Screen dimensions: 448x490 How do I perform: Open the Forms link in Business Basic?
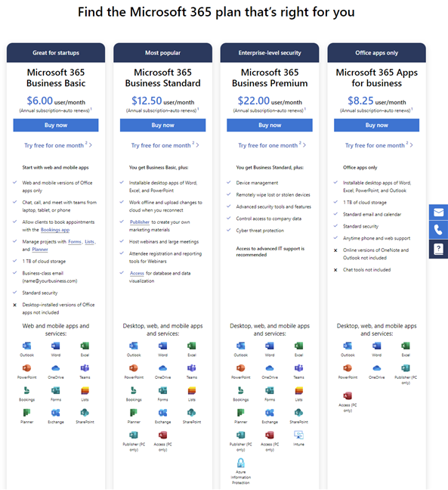[75, 241]
